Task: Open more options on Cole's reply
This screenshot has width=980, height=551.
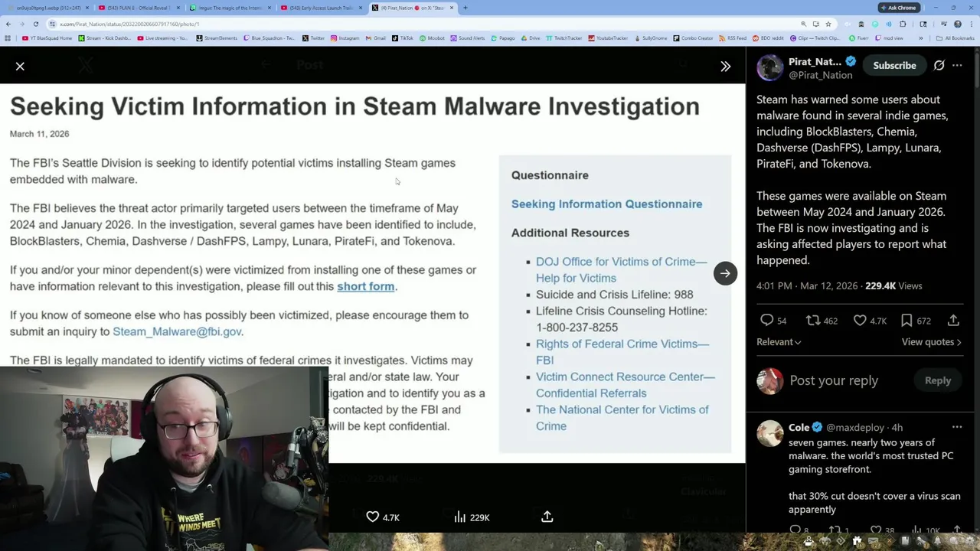Action: (x=957, y=427)
